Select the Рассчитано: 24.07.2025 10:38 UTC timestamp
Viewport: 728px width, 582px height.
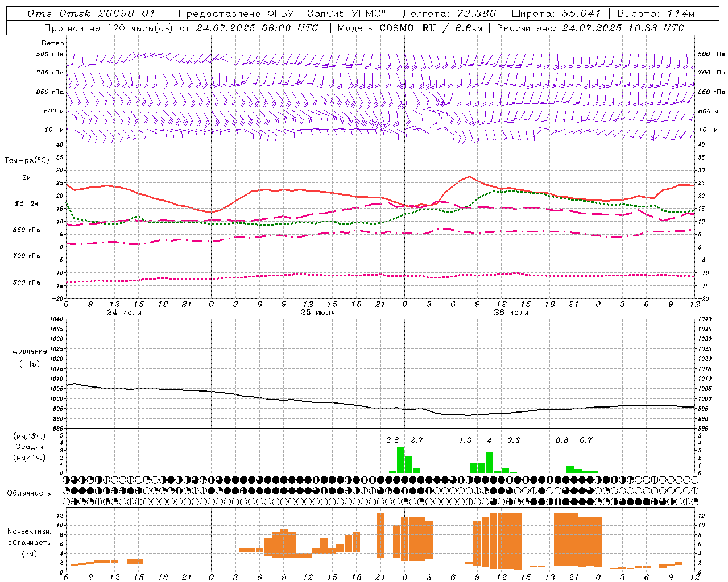590,28
